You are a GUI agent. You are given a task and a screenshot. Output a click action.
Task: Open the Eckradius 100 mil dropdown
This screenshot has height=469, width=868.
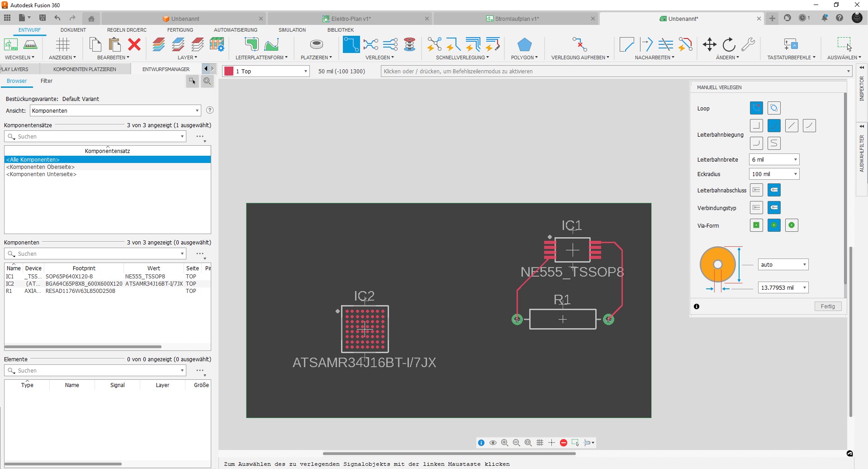tap(774, 174)
